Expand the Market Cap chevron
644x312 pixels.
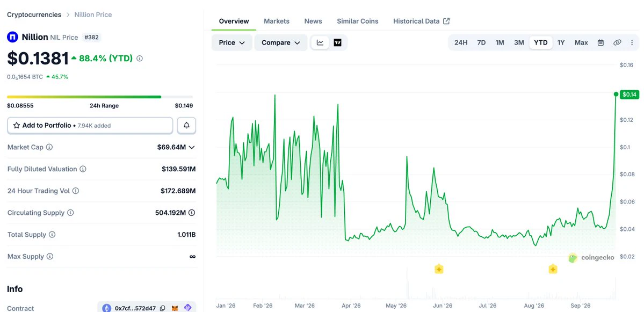coord(192,147)
